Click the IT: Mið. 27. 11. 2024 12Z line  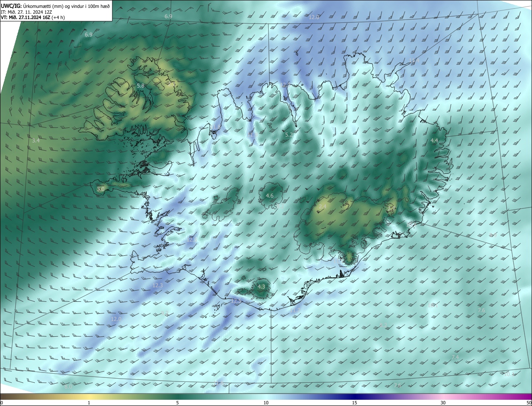[27, 12]
